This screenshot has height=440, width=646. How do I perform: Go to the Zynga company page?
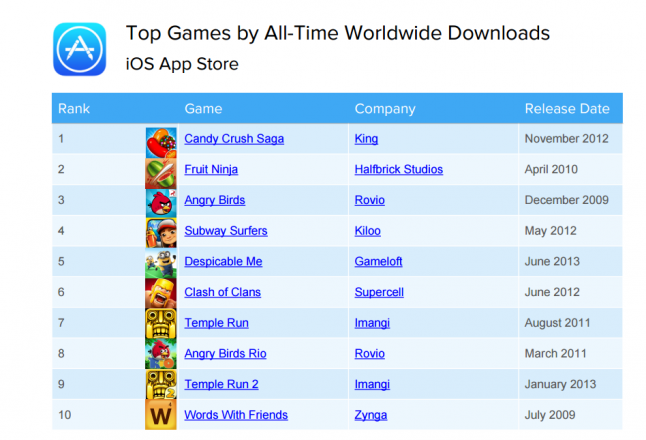[370, 415]
